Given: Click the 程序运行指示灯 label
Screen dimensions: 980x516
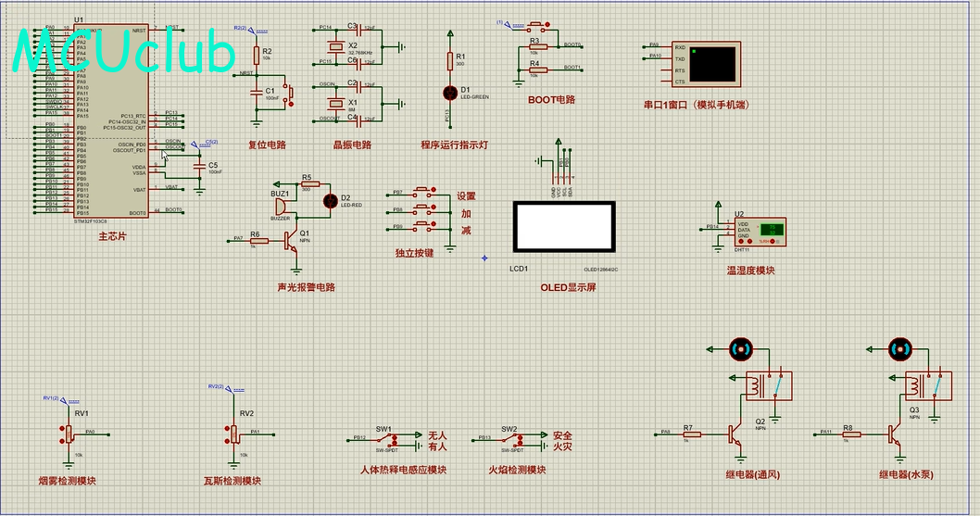Looking at the screenshot, I should 455,145.
